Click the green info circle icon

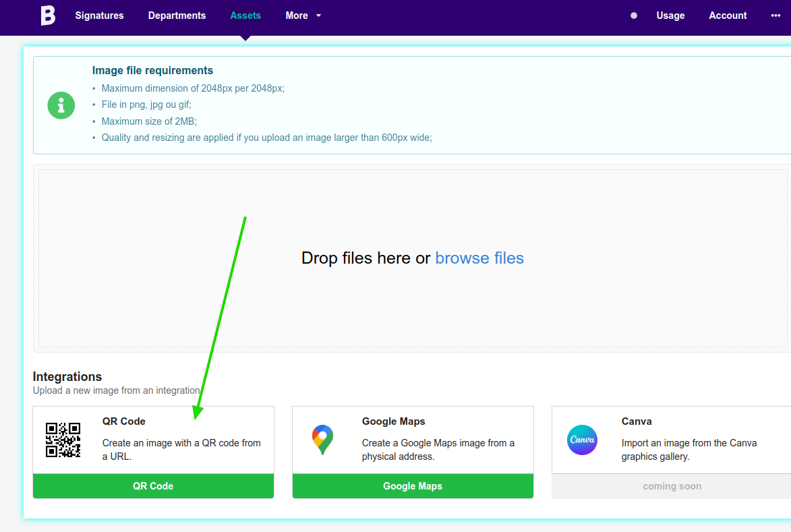(x=61, y=105)
